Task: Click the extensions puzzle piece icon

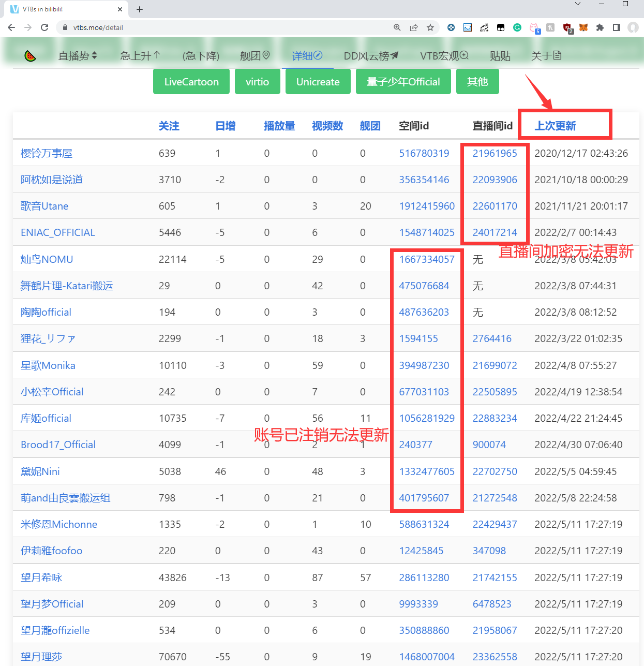Action: tap(600, 27)
